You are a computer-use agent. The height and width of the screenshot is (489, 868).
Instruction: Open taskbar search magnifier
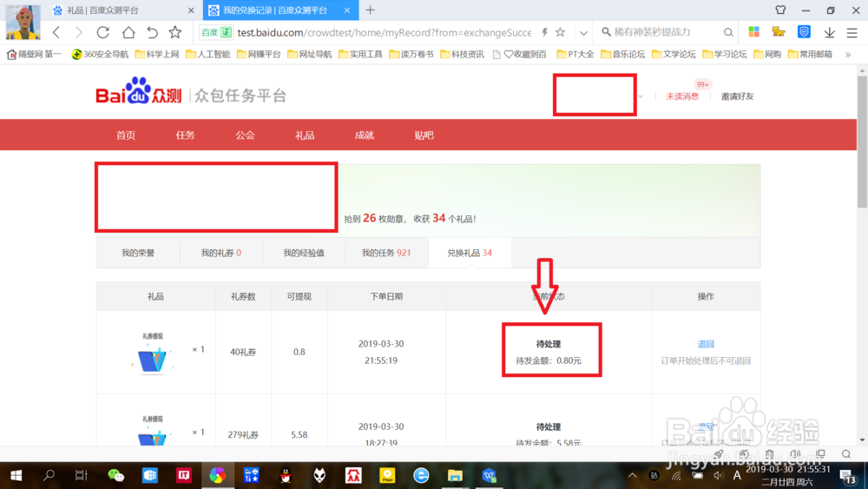(x=49, y=475)
